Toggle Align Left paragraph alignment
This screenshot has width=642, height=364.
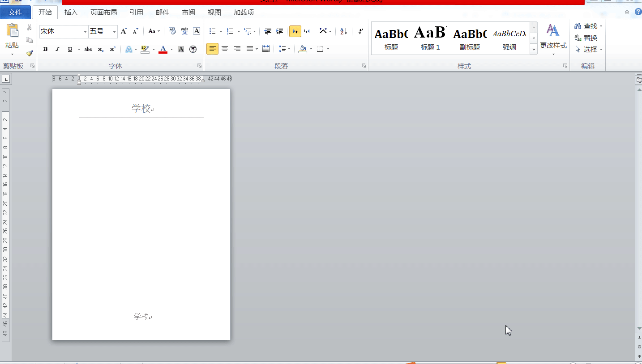coord(212,49)
